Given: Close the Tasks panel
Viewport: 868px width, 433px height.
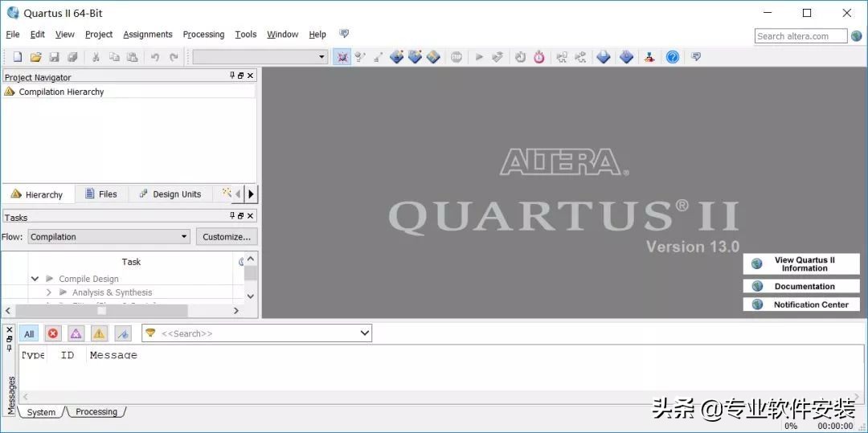Looking at the screenshot, I should tap(250, 215).
